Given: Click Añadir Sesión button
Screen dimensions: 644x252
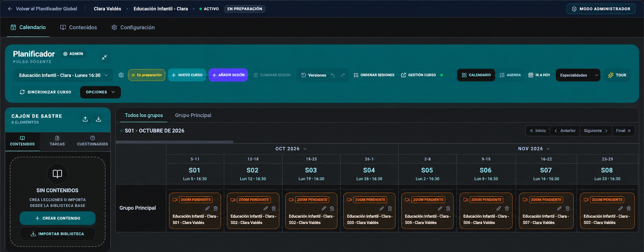Looking at the screenshot, I should tap(228, 75).
